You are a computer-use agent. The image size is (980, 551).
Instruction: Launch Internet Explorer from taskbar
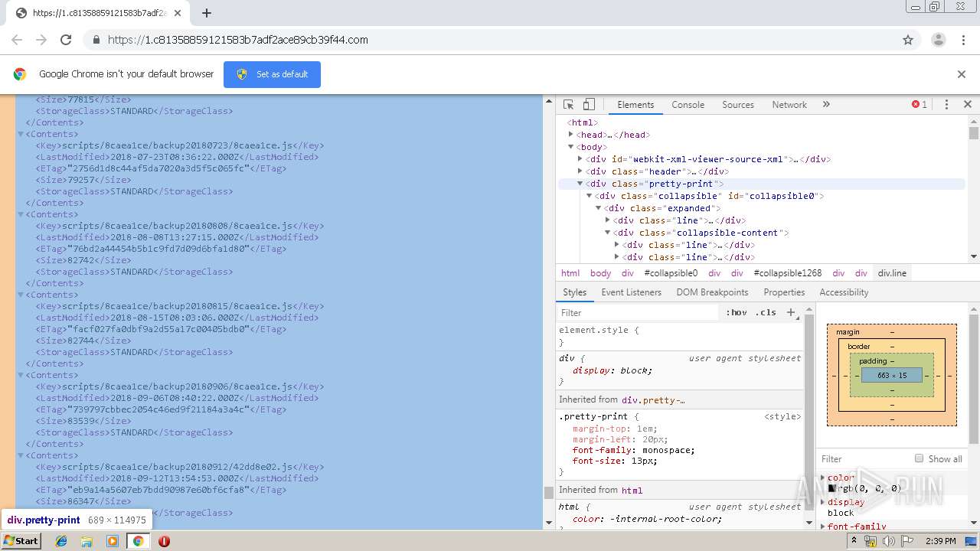coord(61,541)
